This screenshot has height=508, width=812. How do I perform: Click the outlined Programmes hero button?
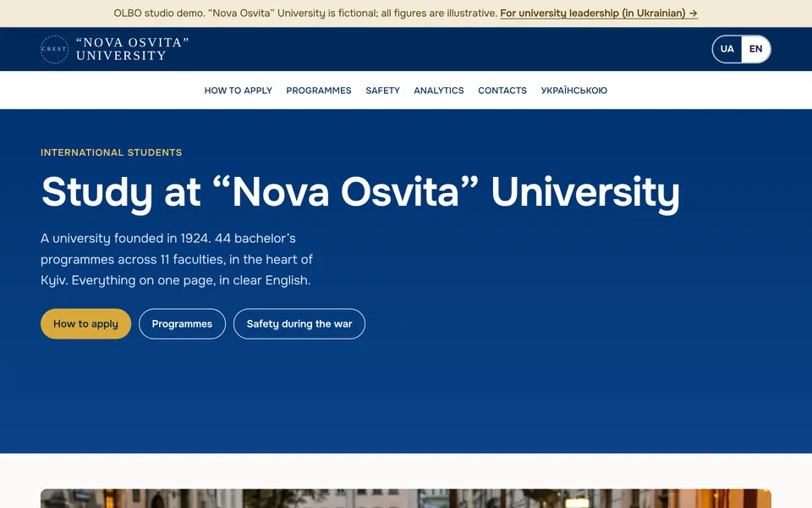point(183,324)
